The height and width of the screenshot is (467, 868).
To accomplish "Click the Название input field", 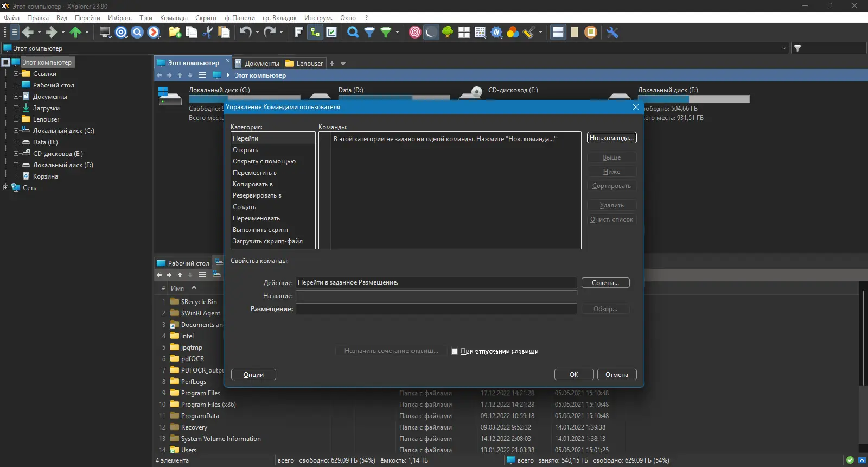I will pyautogui.click(x=436, y=296).
